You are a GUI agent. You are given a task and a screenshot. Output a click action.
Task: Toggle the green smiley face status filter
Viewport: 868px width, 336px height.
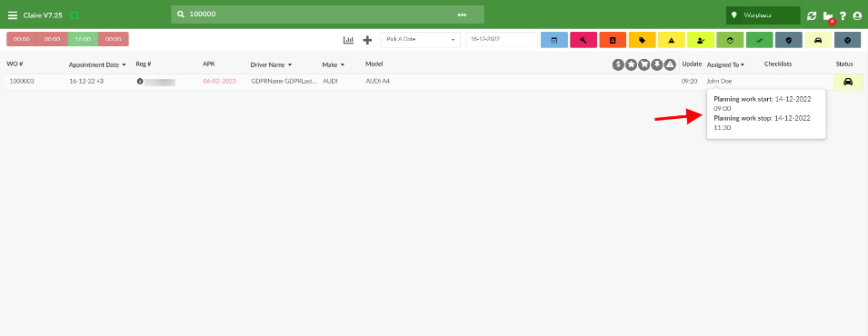[730, 40]
